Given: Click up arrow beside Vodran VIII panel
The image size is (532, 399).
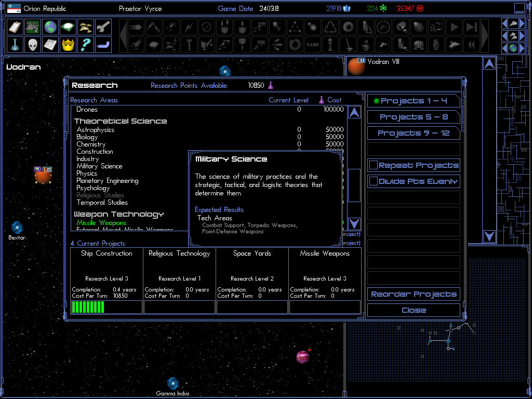Looking at the screenshot, I should point(489,64).
